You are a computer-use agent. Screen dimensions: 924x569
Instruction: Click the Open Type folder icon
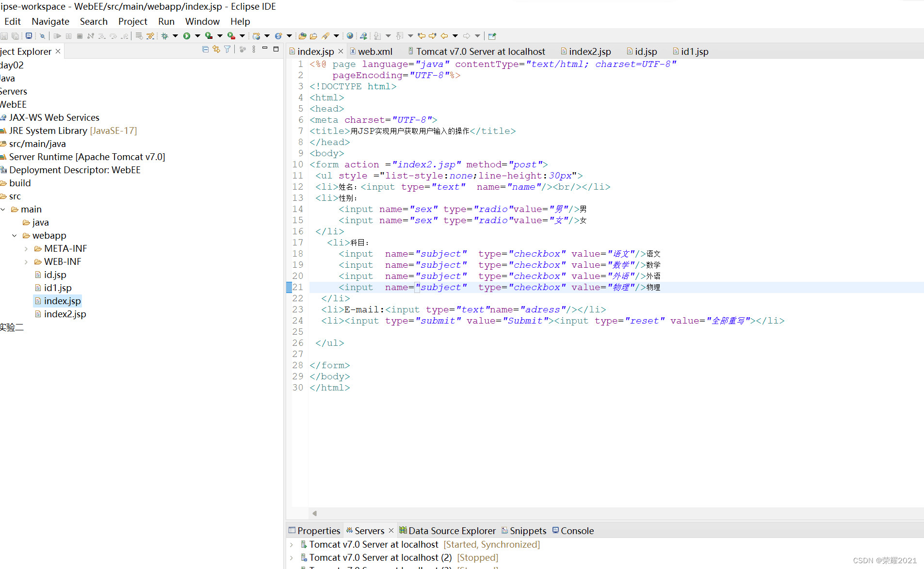tap(302, 36)
